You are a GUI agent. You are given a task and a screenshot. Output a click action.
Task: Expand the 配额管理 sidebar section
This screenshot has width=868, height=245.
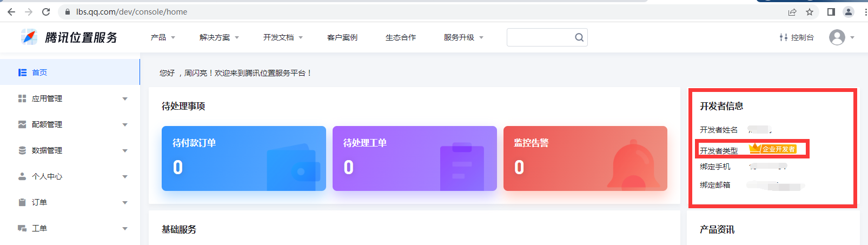(x=125, y=125)
